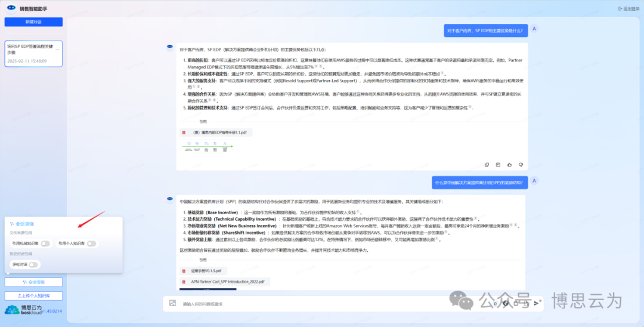Click the 会话增强 button in sidebar

[x=33, y=282]
